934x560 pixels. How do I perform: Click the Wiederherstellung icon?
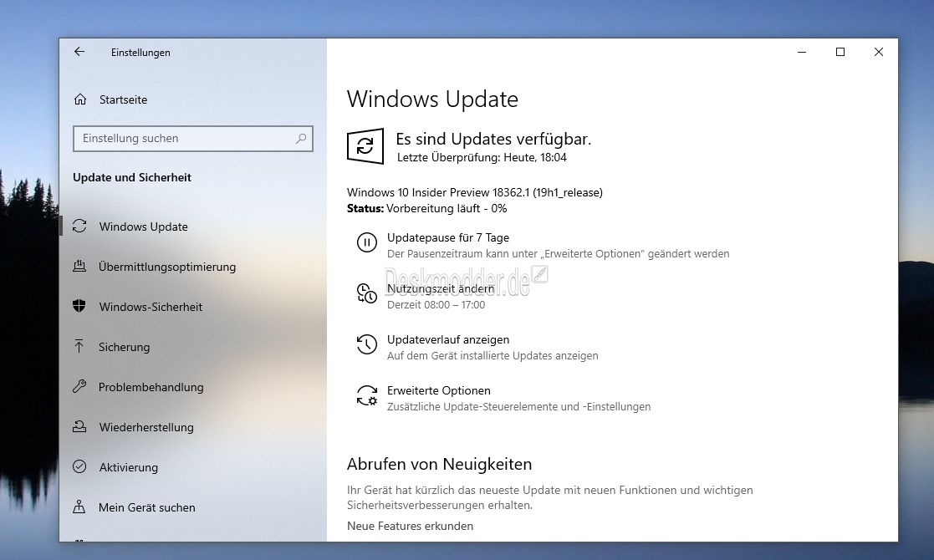point(79,427)
